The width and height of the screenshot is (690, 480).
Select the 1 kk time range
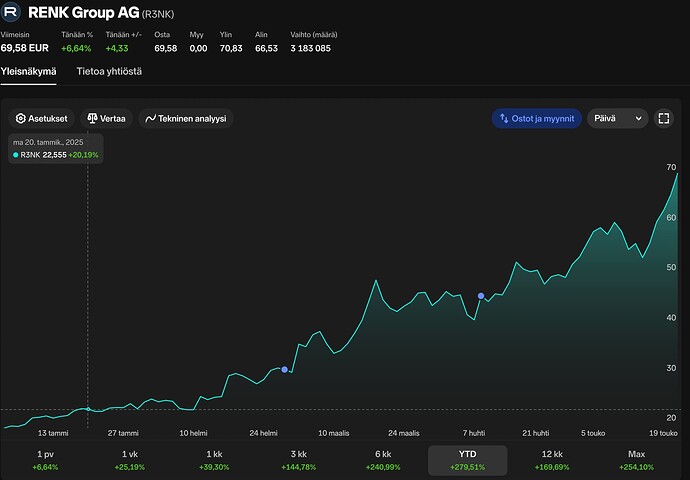(214, 460)
